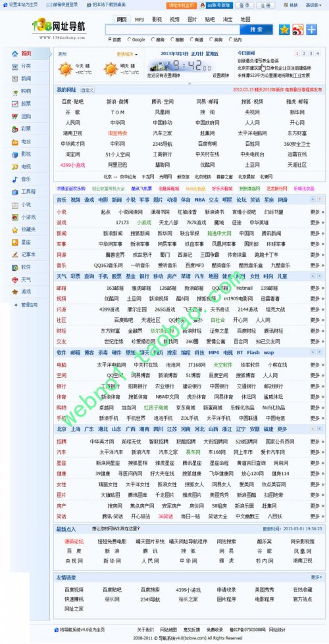Click the 登录 button at top
The image size is (329, 644).
(x=244, y=5)
